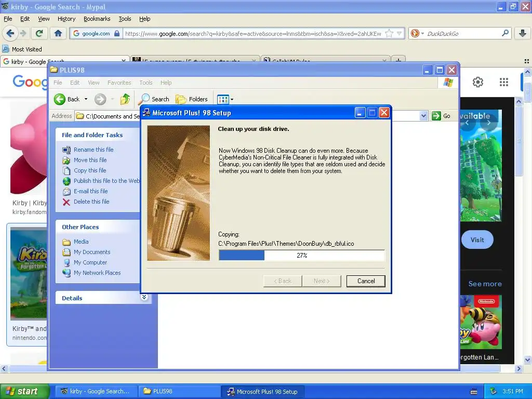
Task: Bookmark this page with the star icon
Action: 390,33
